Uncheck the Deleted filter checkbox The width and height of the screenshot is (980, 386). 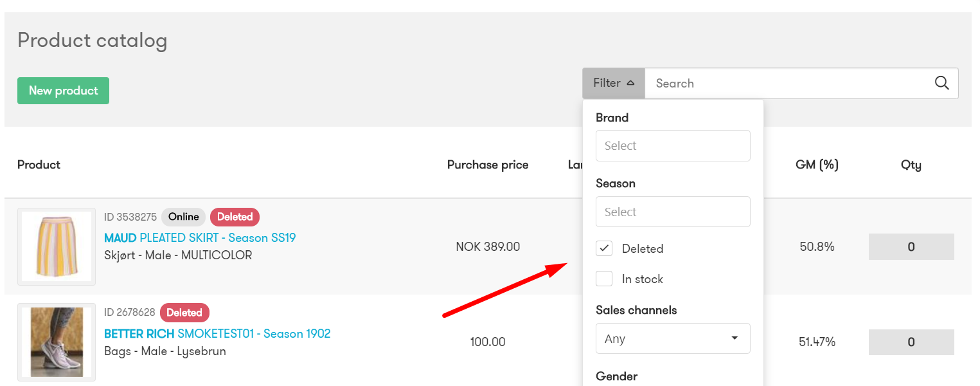click(x=604, y=248)
